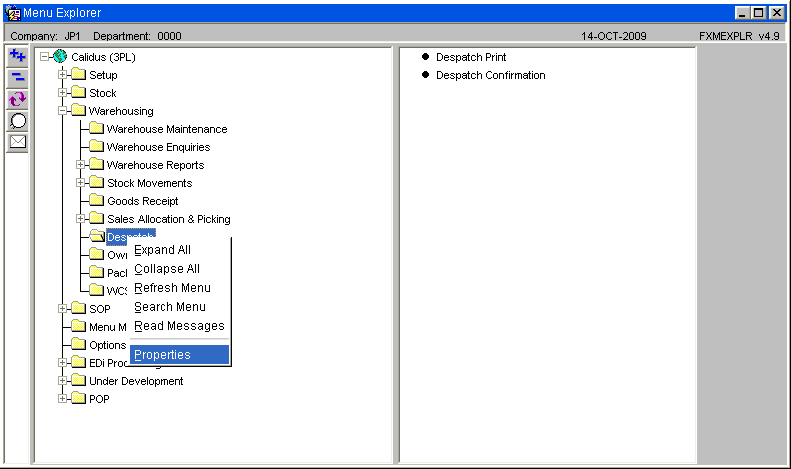Click the Menu Explorer title bar app icon

click(x=12, y=13)
